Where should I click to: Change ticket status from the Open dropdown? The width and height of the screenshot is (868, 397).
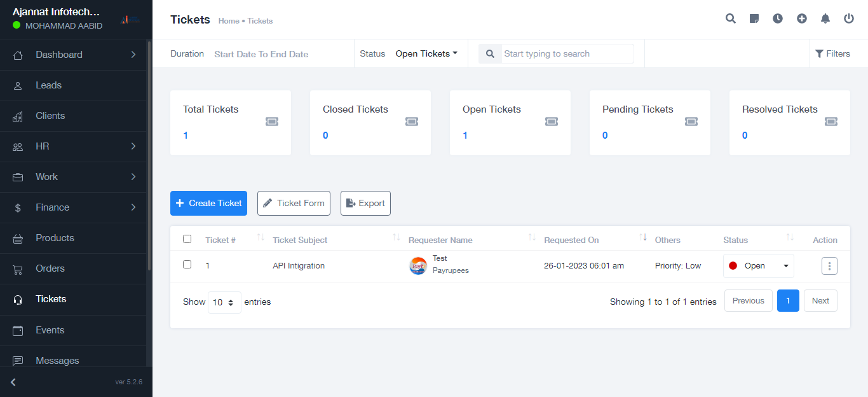(x=758, y=266)
